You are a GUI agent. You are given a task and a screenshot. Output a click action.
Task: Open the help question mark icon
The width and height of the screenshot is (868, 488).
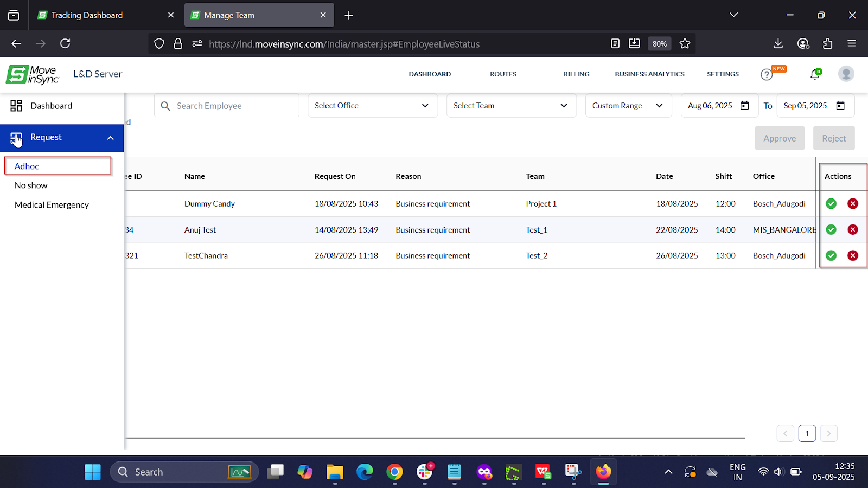766,74
